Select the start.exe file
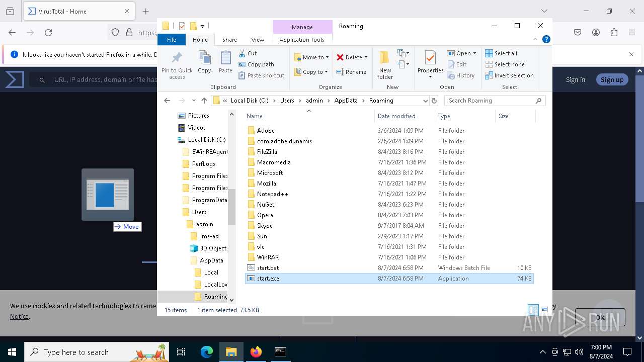Screen dimensions: 644x362 (x=389, y=279)
